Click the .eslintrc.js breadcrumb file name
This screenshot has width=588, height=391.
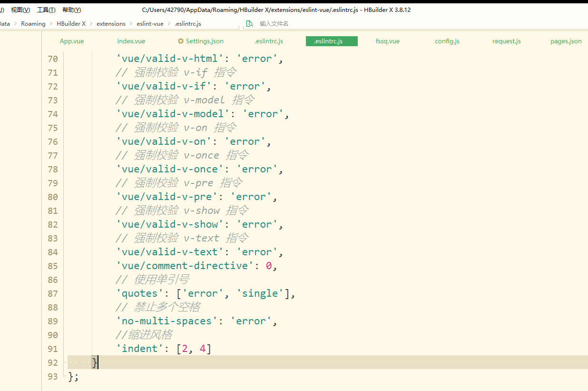188,24
